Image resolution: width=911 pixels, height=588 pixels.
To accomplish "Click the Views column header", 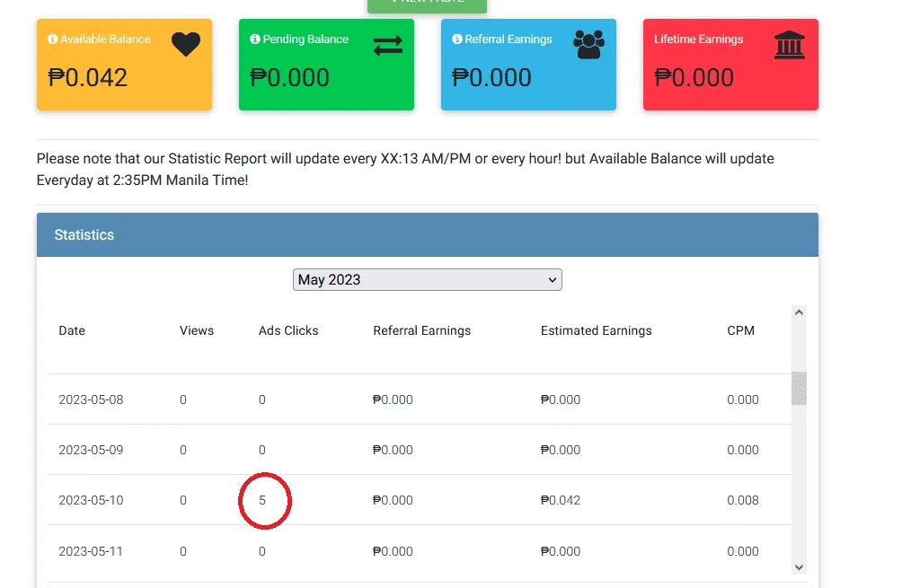I will point(197,330).
